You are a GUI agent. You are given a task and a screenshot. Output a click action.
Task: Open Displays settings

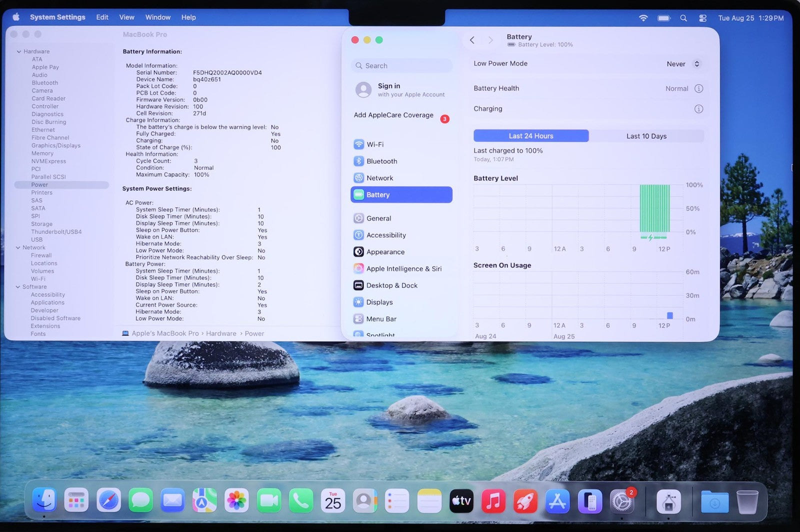pos(401,302)
